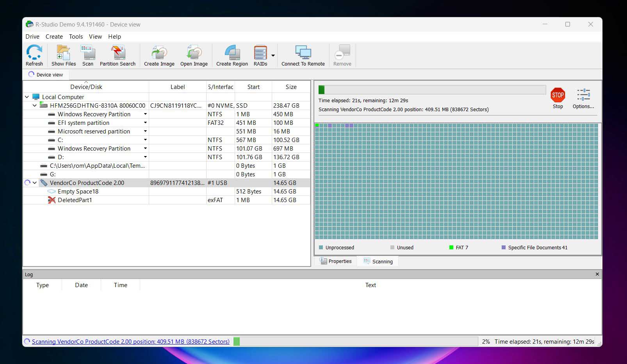Viewport: 627px width, 364px height.
Task: Click HFM256GDHTNG hard drive icon
Action: [x=44, y=105]
